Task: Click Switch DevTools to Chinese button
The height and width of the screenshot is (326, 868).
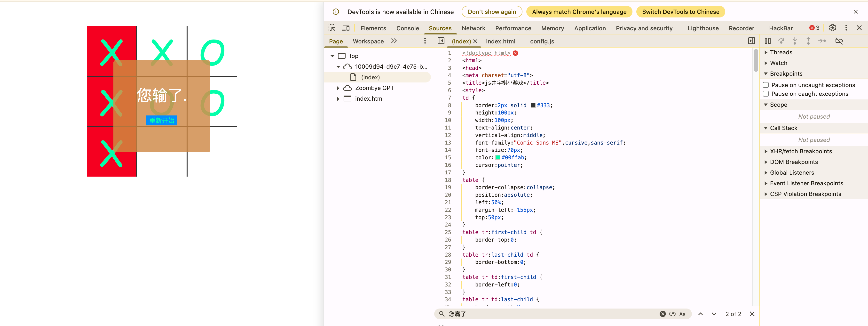Action: 680,12
